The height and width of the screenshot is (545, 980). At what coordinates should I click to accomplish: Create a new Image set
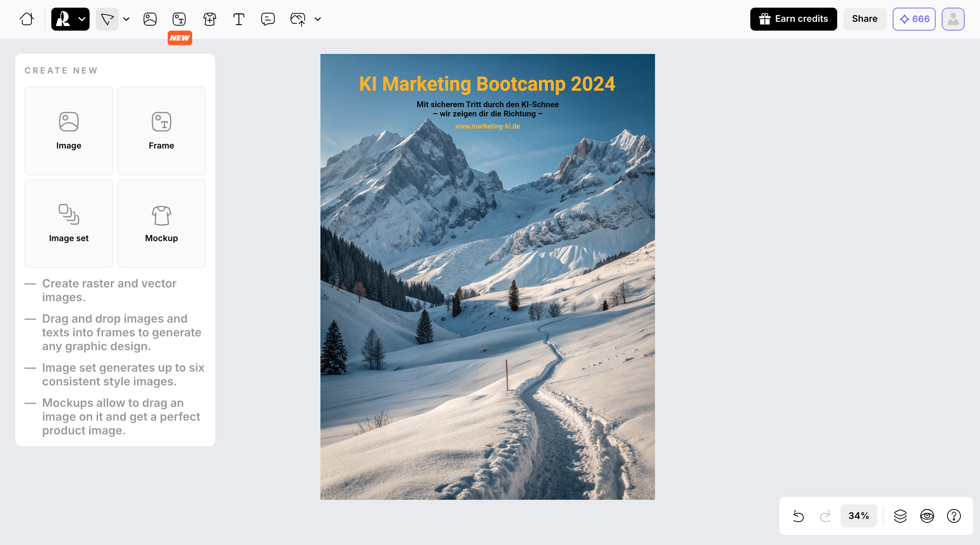(x=69, y=224)
